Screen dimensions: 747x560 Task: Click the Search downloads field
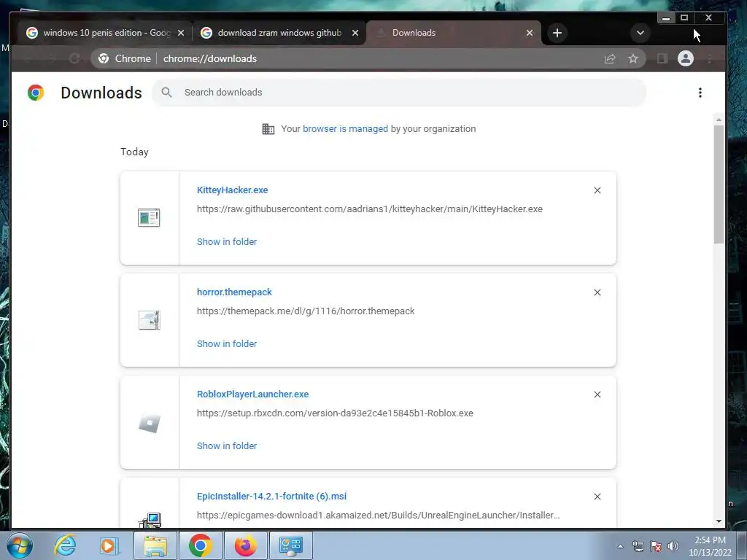[399, 93]
